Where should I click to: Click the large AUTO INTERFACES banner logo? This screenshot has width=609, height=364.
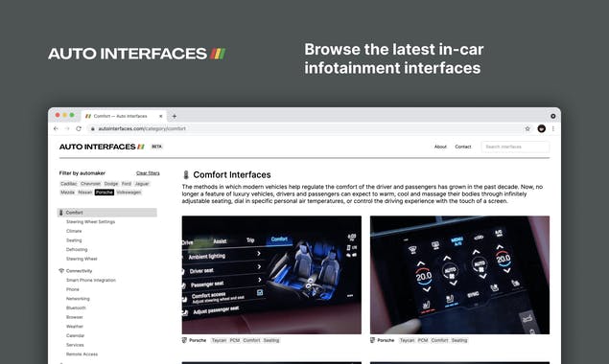tap(136, 54)
